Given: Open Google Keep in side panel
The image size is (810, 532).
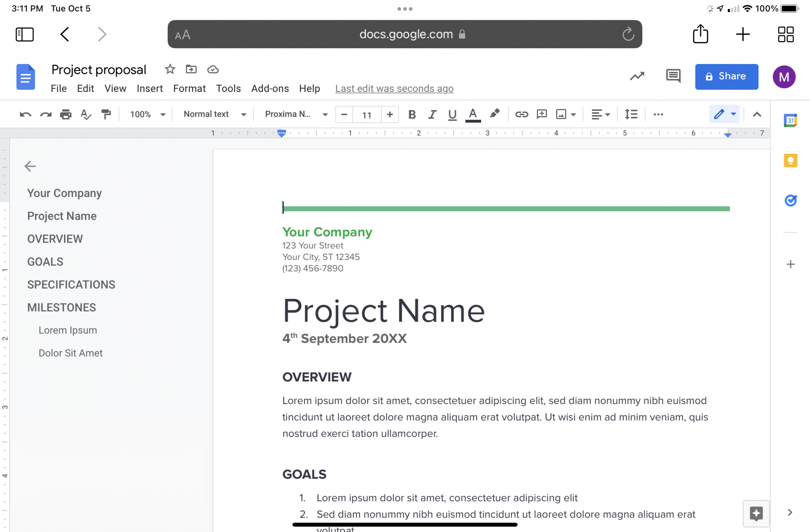Looking at the screenshot, I should tap(790, 161).
